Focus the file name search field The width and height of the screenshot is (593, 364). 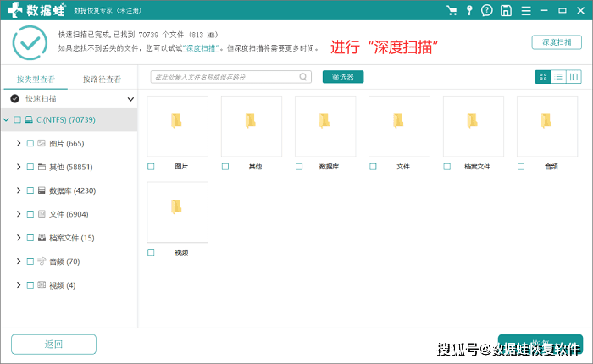[230, 77]
